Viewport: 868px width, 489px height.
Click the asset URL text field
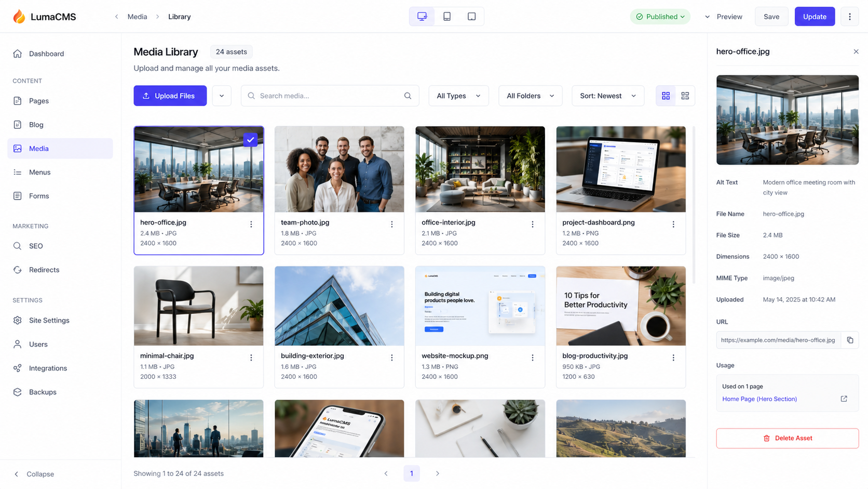tap(778, 340)
